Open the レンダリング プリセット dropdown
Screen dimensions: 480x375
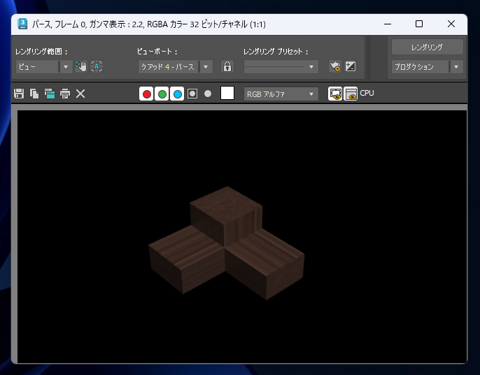[281, 67]
